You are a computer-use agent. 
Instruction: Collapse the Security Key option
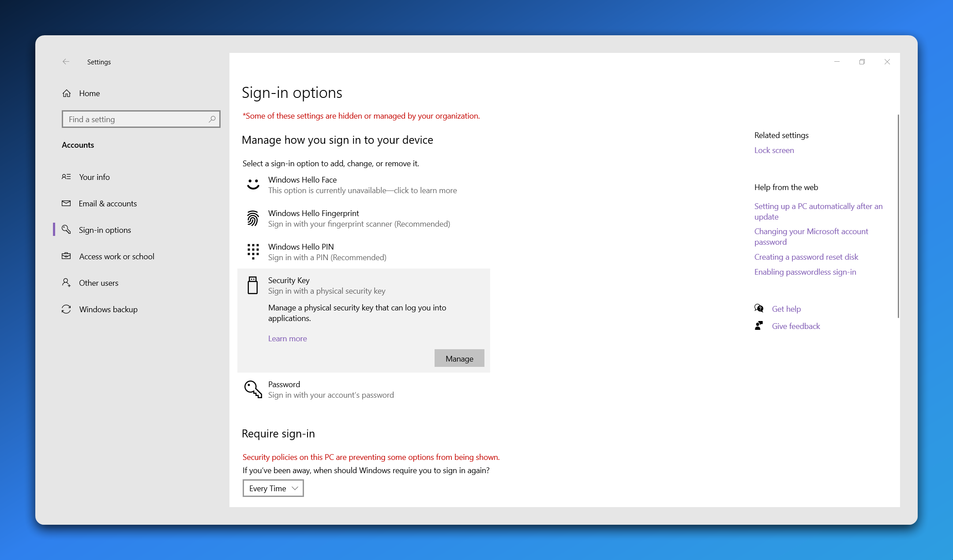pyautogui.click(x=364, y=285)
